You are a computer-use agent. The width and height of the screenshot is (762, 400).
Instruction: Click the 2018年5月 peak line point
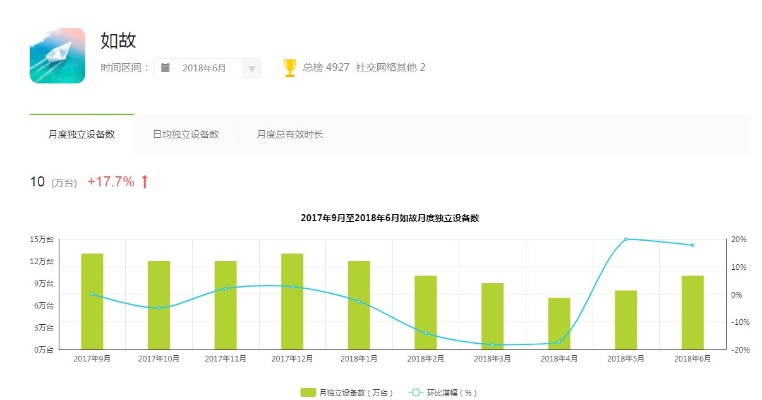[626, 239]
